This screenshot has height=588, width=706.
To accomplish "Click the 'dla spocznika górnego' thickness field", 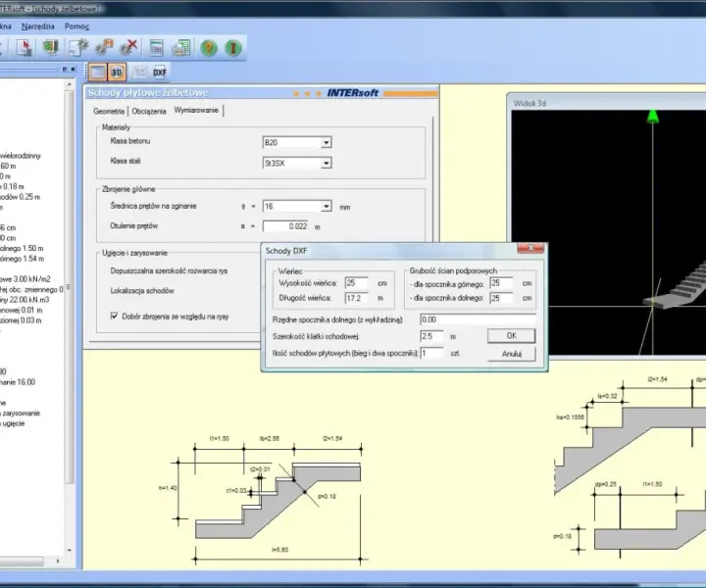I will click(502, 283).
